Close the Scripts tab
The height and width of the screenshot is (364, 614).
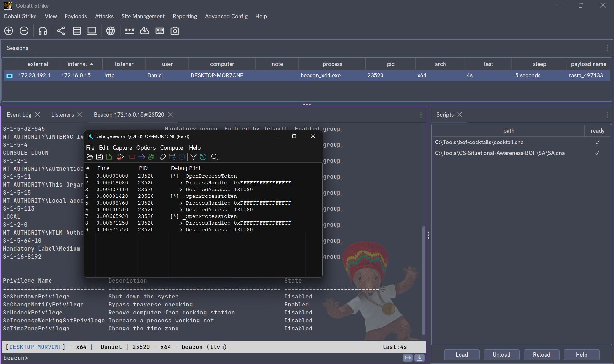[460, 115]
